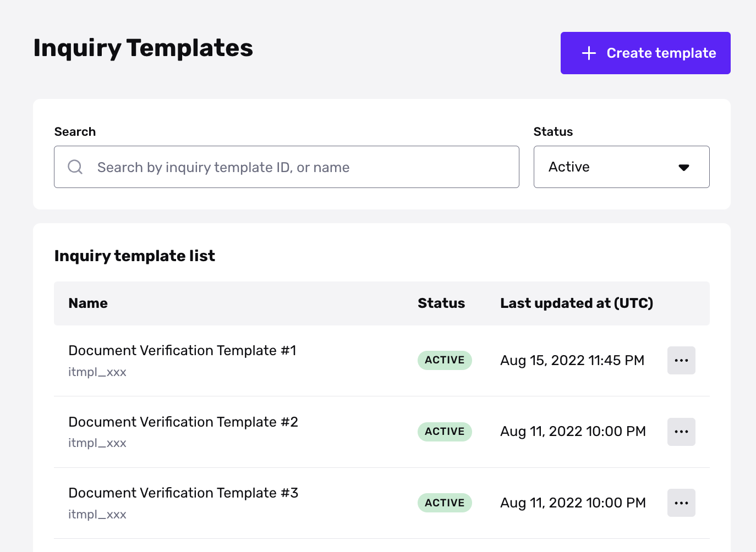This screenshot has height=552, width=756.
Task: Open the actions menu for Document Verification Template #1
Action: click(681, 360)
